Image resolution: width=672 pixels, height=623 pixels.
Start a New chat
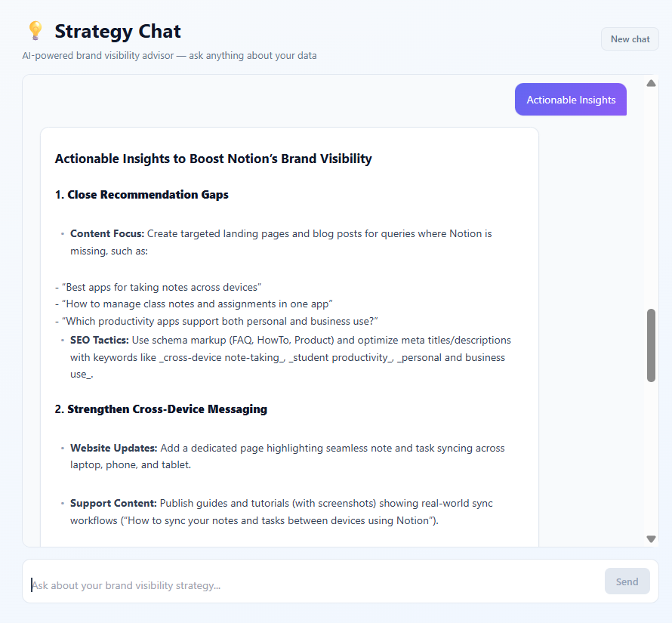tap(630, 39)
